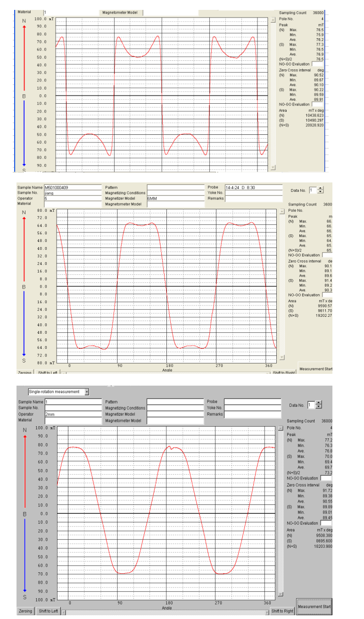Click Probe field in bottom screenshot

(253, 402)
